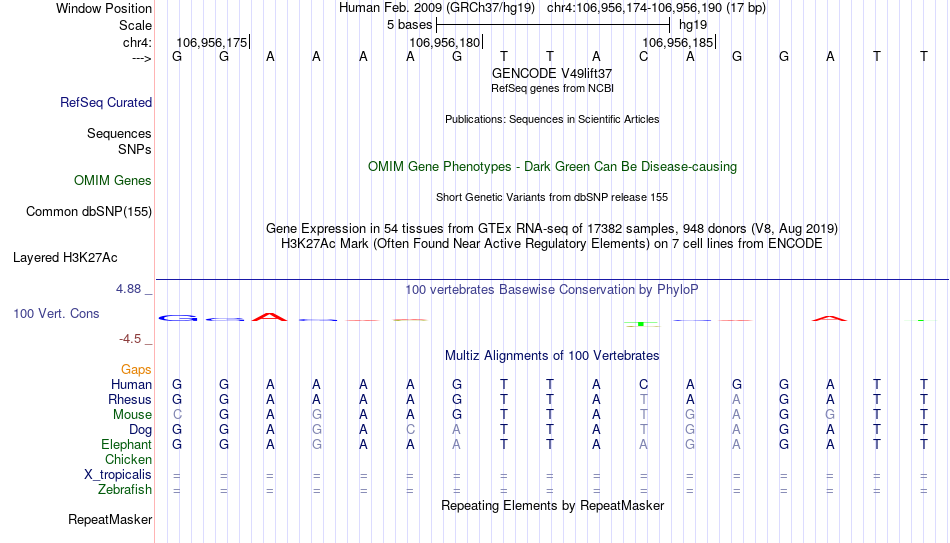
Task: Select the Mouse alignment row label
Action: 133,415
